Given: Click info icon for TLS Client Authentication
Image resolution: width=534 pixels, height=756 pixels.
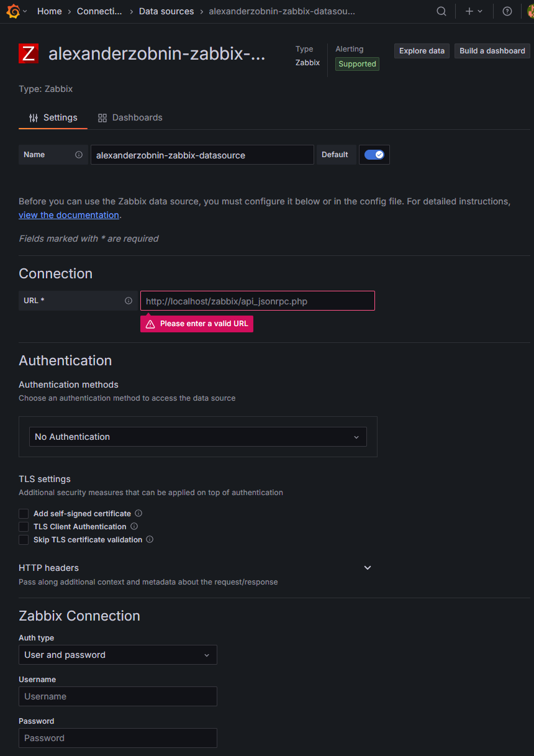Looking at the screenshot, I should pos(134,526).
